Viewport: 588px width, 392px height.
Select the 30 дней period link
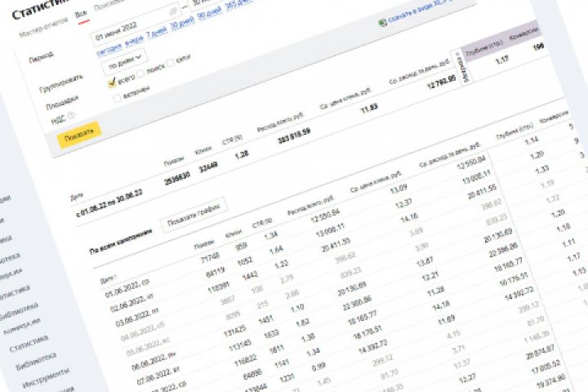pyautogui.click(x=182, y=24)
